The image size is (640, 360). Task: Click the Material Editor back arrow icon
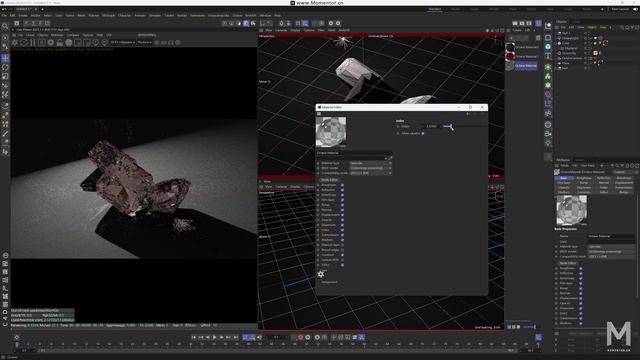468,114
